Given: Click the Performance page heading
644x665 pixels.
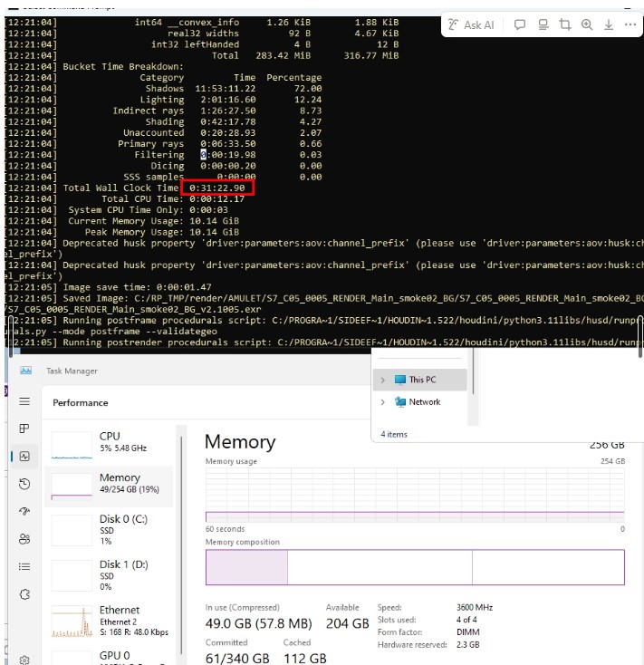Looking at the screenshot, I should point(80,403).
